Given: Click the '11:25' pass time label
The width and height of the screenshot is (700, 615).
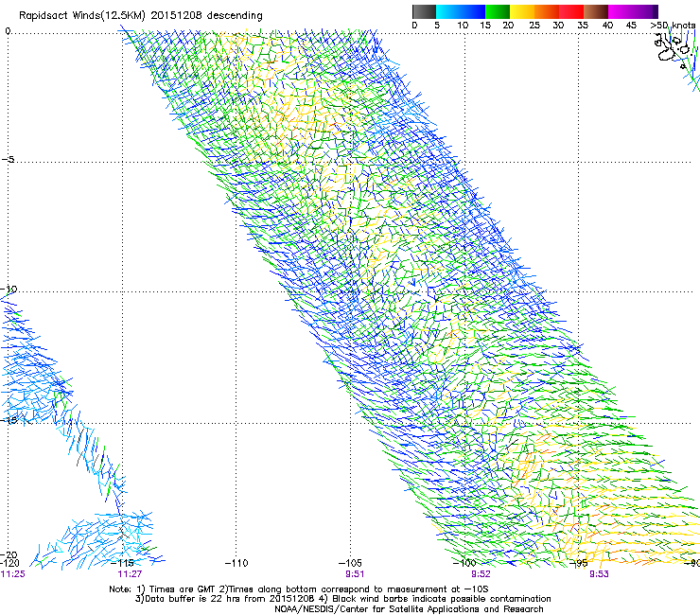Looking at the screenshot, I should pos(13,574).
